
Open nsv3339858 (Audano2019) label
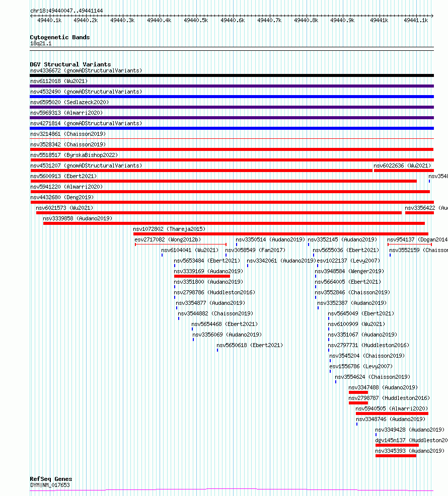(x=78, y=219)
